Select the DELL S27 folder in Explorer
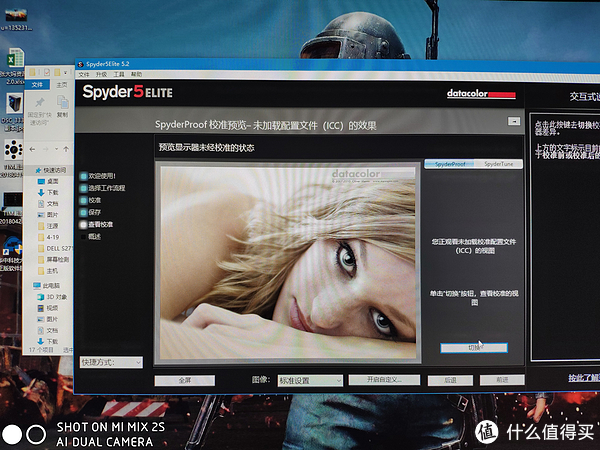This screenshot has width=600, height=450. 54,248
